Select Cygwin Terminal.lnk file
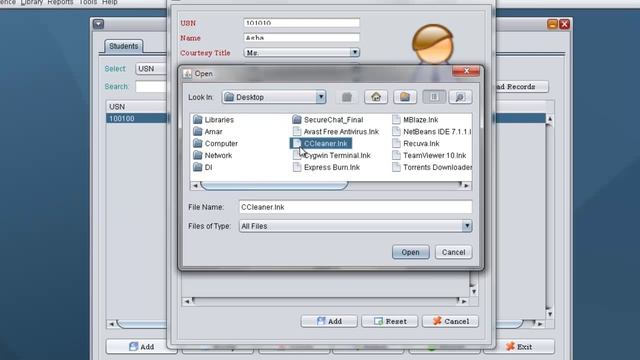Viewport: 640px width, 360px height. pyautogui.click(x=331, y=155)
